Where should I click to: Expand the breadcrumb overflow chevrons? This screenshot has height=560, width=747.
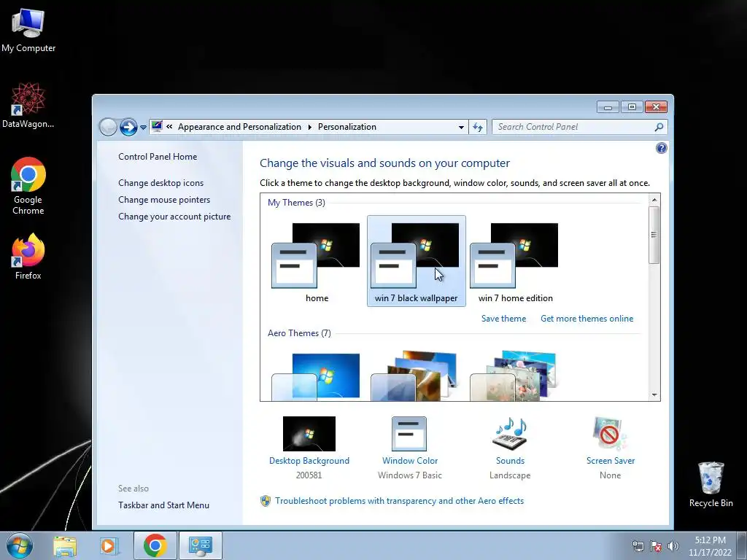[x=169, y=127]
